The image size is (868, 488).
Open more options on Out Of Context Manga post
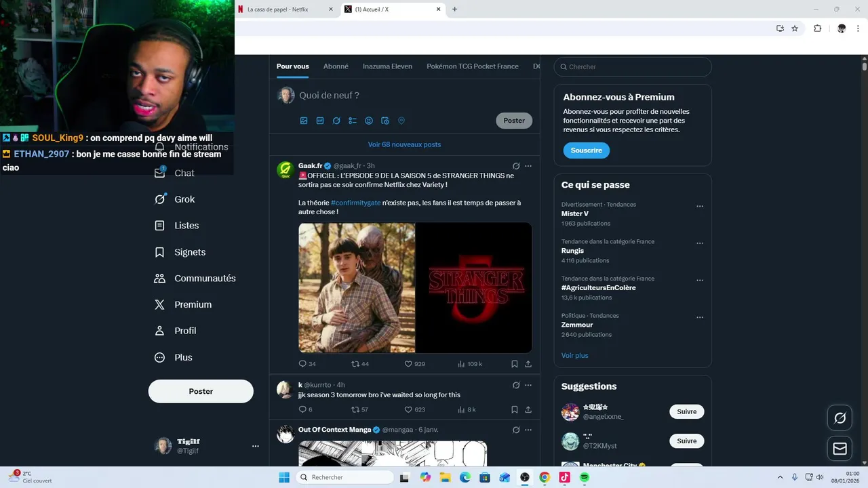click(528, 430)
